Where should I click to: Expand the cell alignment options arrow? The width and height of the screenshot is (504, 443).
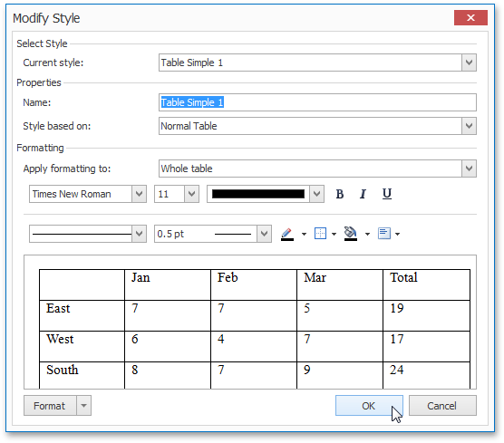point(398,235)
